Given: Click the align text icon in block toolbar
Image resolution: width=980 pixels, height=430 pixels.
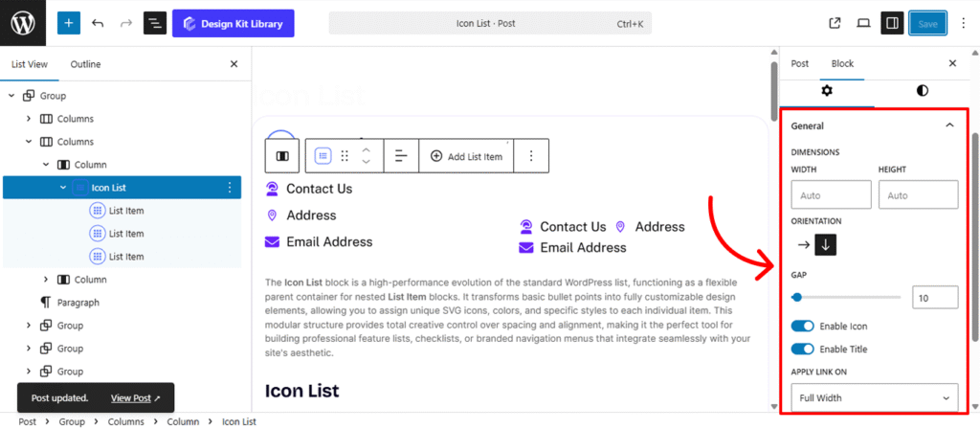Looking at the screenshot, I should 401,156.
